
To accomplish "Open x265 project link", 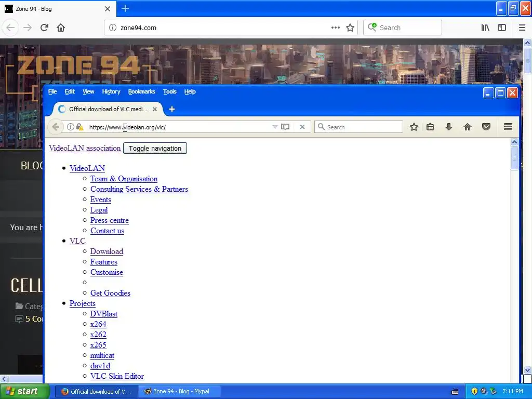I will click(x=98, y=345).
